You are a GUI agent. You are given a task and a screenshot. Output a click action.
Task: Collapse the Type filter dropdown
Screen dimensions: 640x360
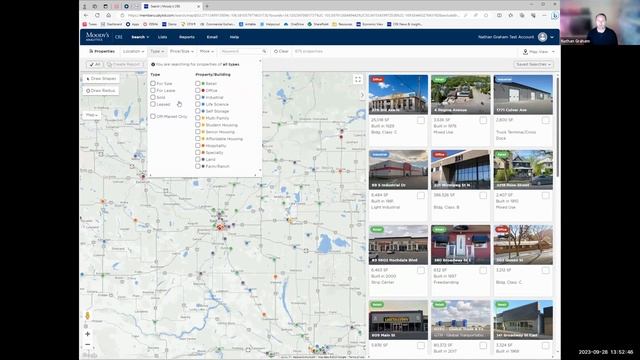[x=157, y=51]
